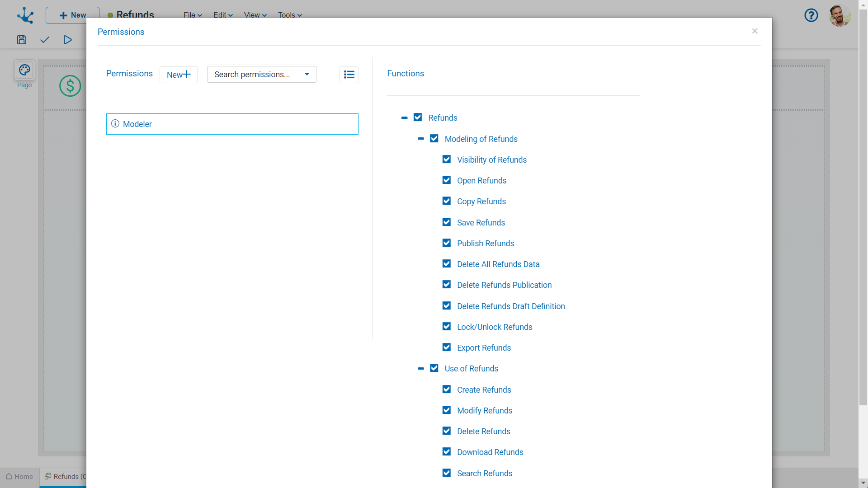Switch to the Home tab

[x=19, y=477]
